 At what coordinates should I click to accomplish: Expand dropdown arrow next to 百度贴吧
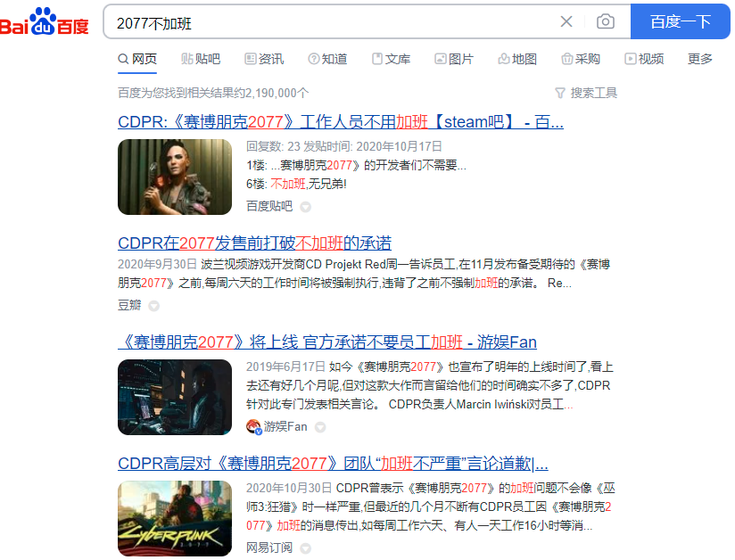click(x=305, y=207)
